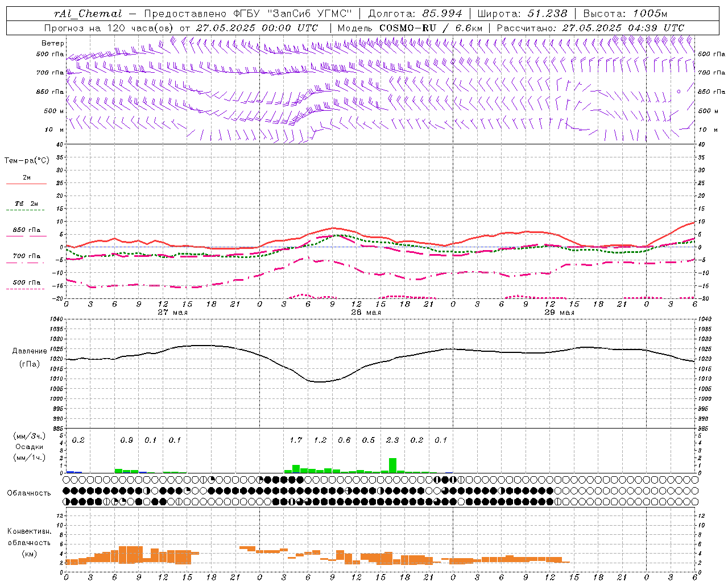Click the Широта: 51.238 value

click(522, 14)
